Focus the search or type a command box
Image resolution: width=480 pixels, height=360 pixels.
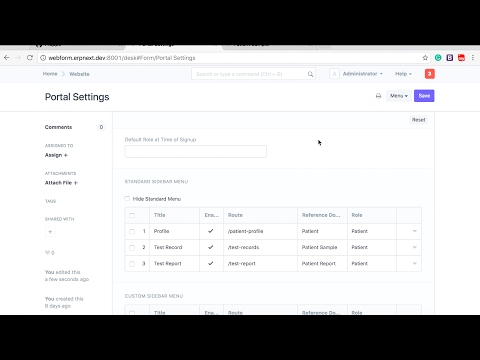(x=253, y=74)
